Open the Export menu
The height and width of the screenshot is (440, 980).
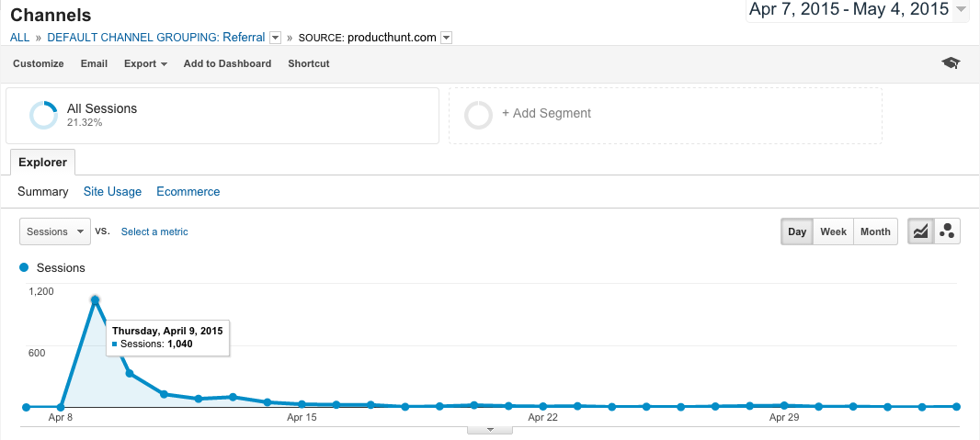point(145,63)
